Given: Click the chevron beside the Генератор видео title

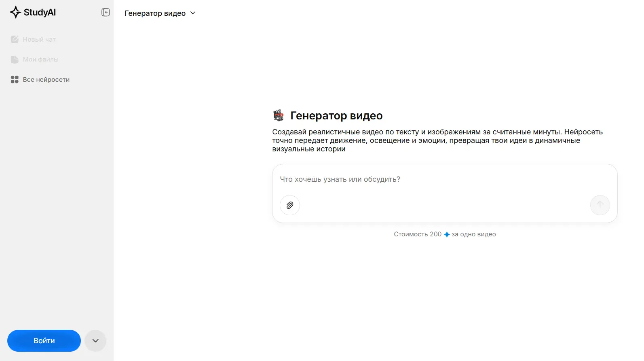Looking at the screenshot, I should 193,13.
